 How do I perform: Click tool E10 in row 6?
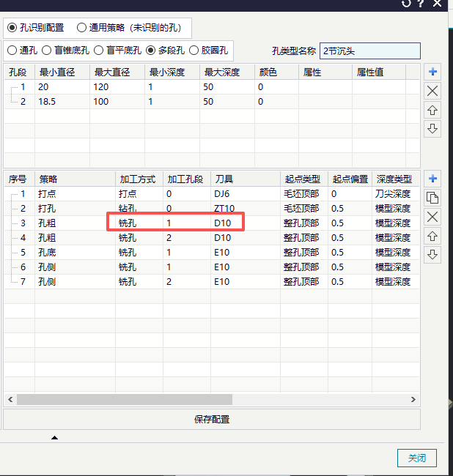coord(246,267)
